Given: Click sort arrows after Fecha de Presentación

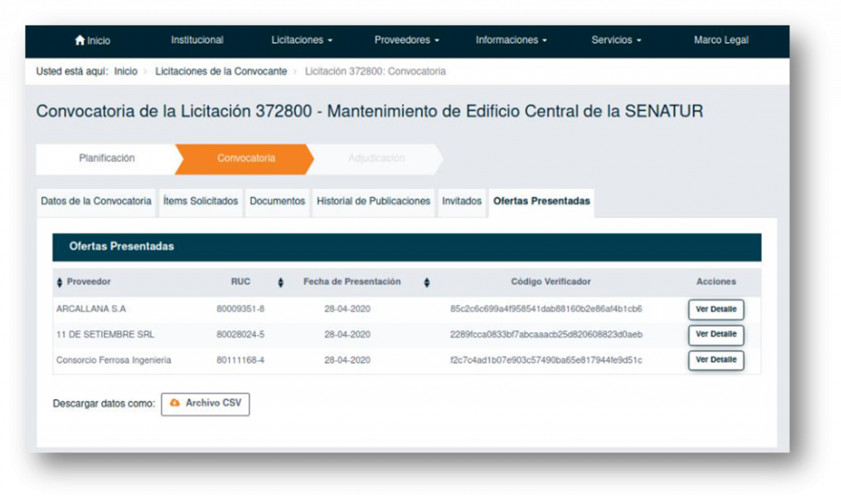Looking at the screenshot, I should [427, 282].
